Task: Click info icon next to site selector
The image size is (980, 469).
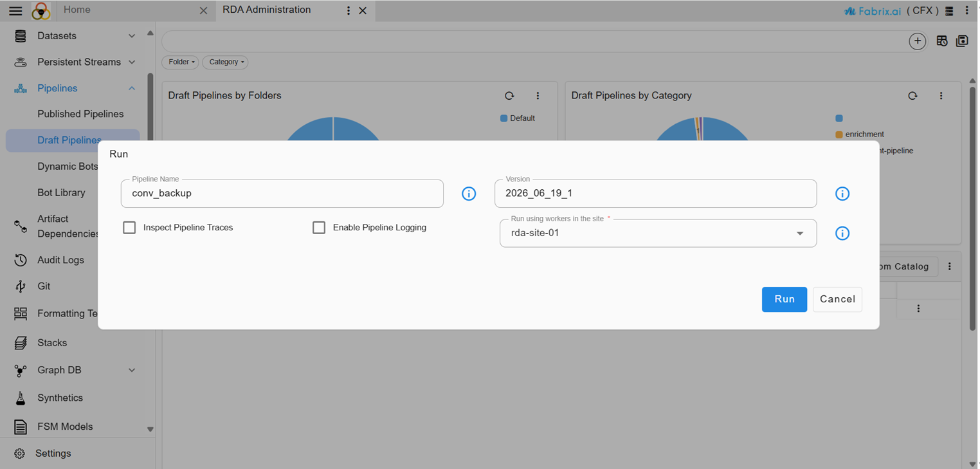Action: point(842,234)
